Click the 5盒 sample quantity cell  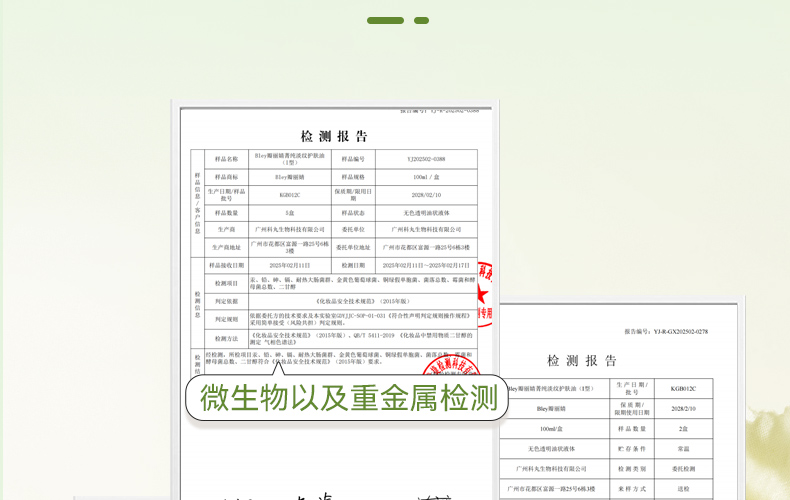[x=290, y=213]
